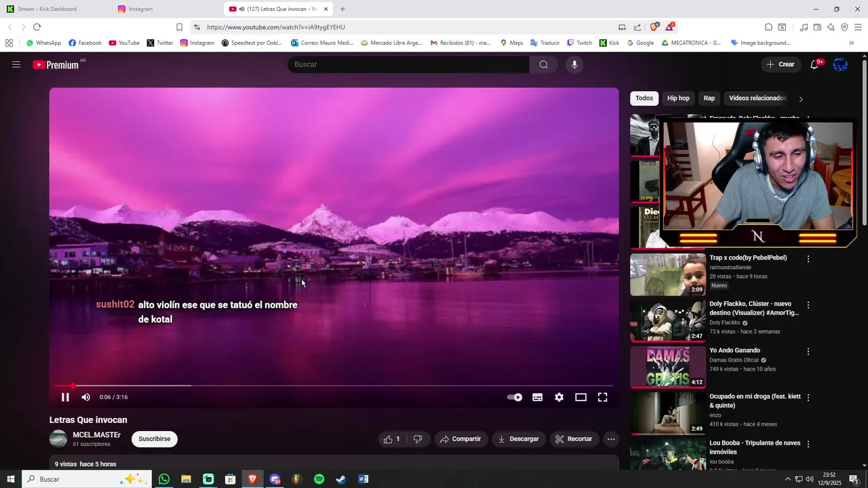Open Word from the taskbar
The image size is (868, 488).
[363, 479]
